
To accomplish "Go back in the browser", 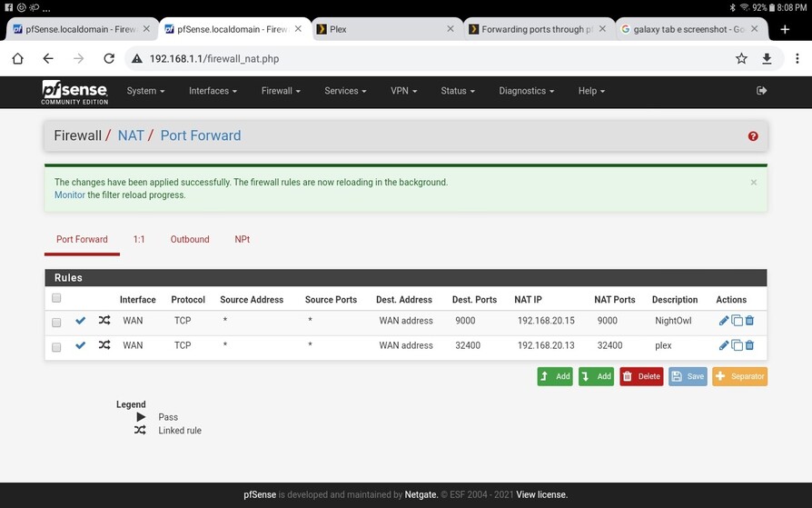I will (48, 58).
